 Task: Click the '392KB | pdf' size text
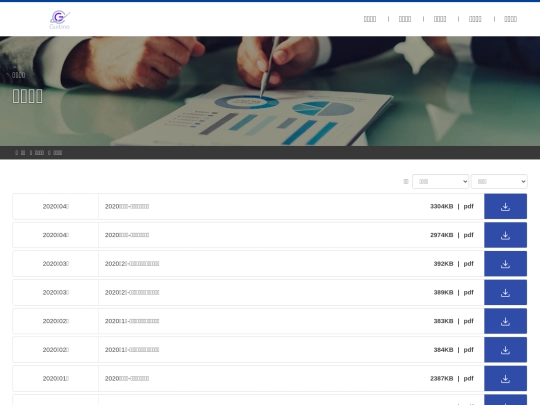coord(454,264)
